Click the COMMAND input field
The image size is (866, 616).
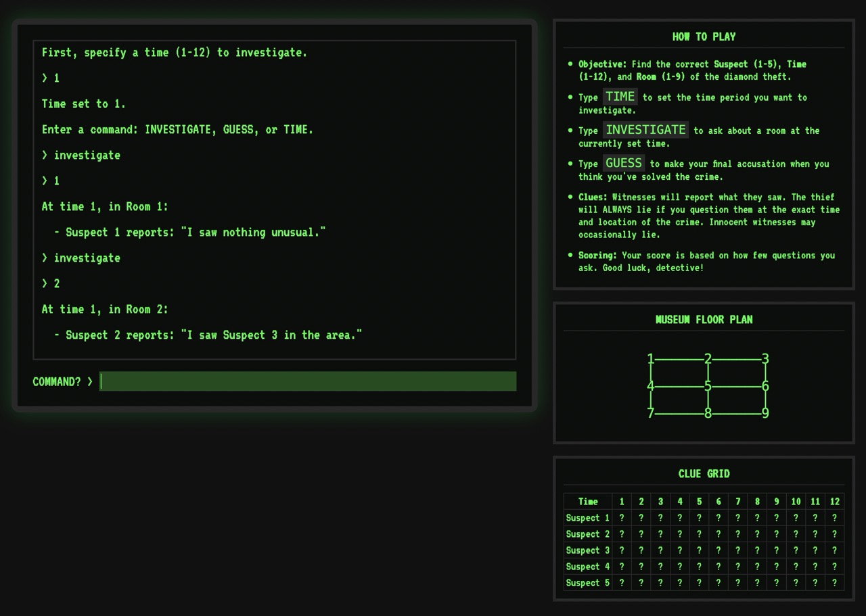[x=308, y=381]
